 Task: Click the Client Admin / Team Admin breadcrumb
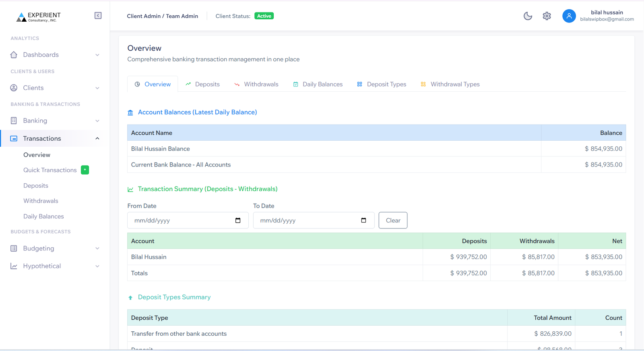pos(163,16)
